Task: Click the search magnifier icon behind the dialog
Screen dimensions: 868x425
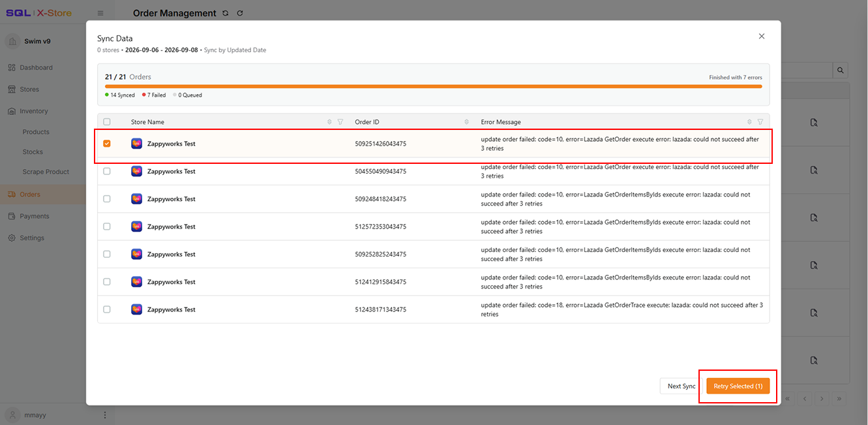Action: (841, 71)
